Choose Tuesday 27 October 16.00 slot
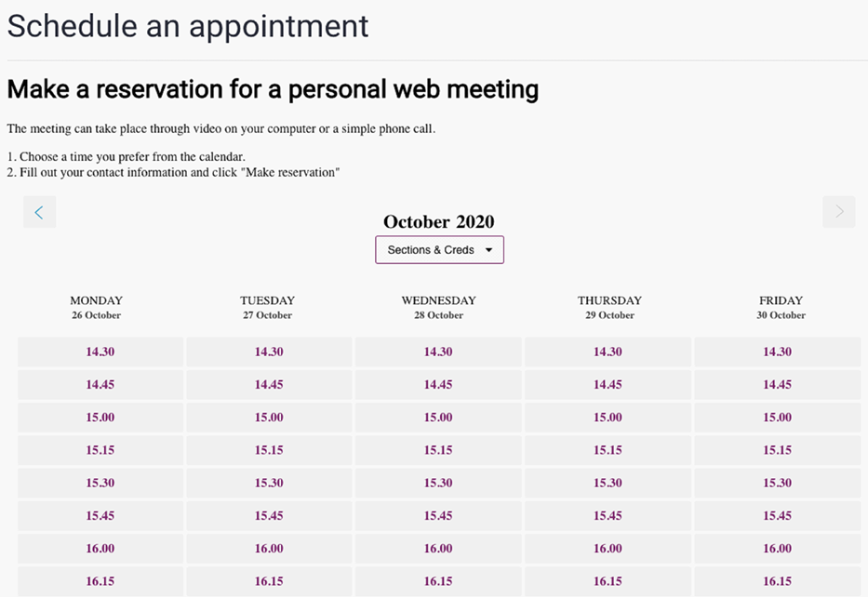868x597 pixels. 269,549
